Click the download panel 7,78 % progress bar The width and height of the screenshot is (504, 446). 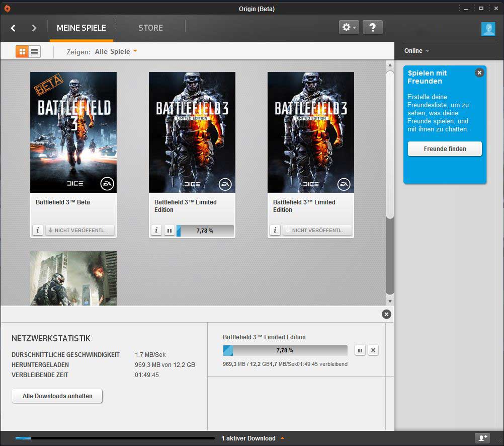pos(285,350)
